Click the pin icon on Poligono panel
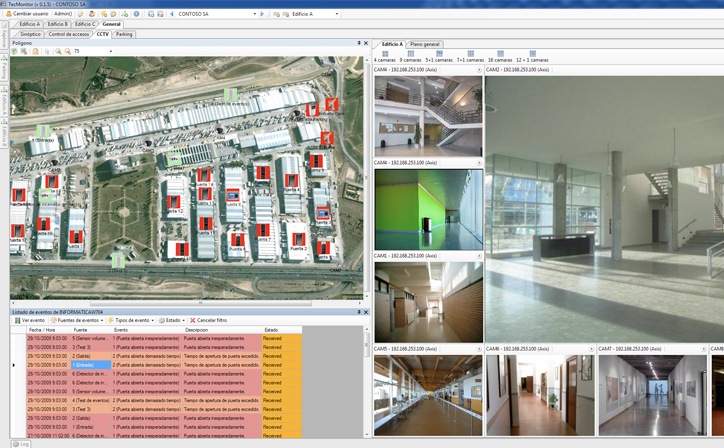Viewport: 724px width, 448px height. pos(360,44)
